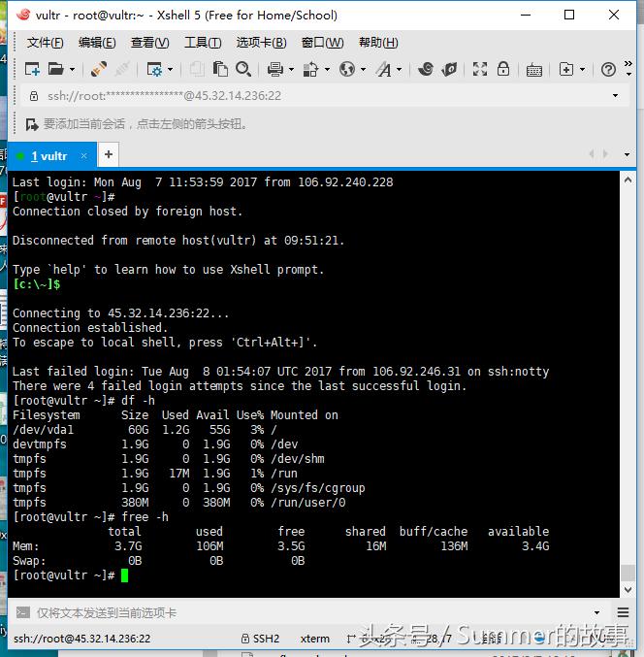This screenshot has width=644, height=657.
Task: Open the 编辑(E) menu
Action: [x=97, y=43]
